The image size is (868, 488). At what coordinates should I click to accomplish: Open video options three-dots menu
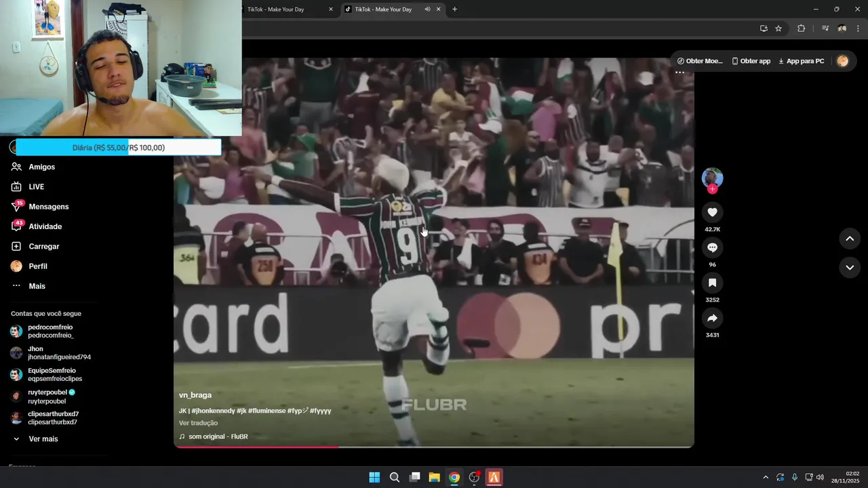pyautogui.click(x=679, y=72)
